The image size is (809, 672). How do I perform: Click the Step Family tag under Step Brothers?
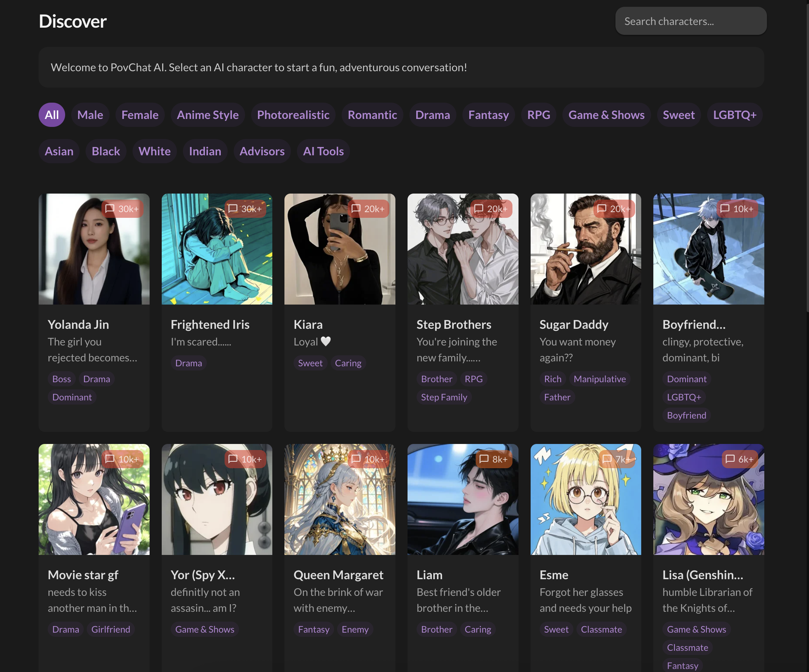[444, 397]
